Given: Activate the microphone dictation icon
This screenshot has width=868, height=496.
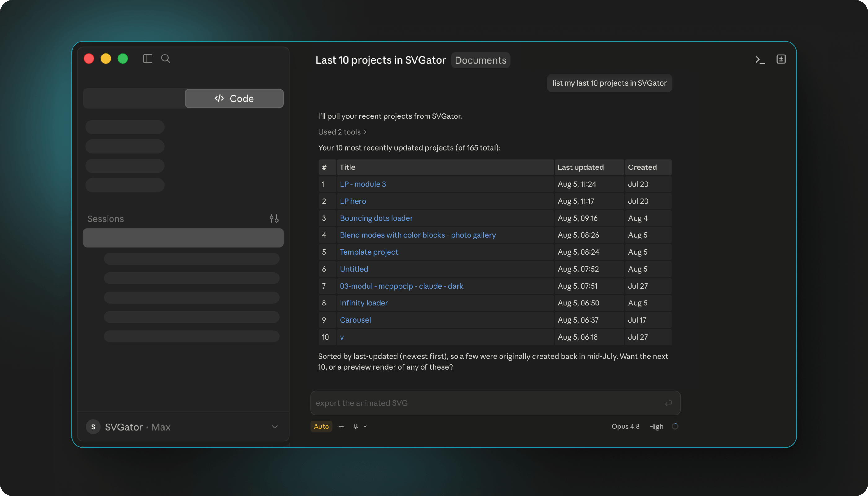Looking at the screenshot, I should (x=355, y=426).
